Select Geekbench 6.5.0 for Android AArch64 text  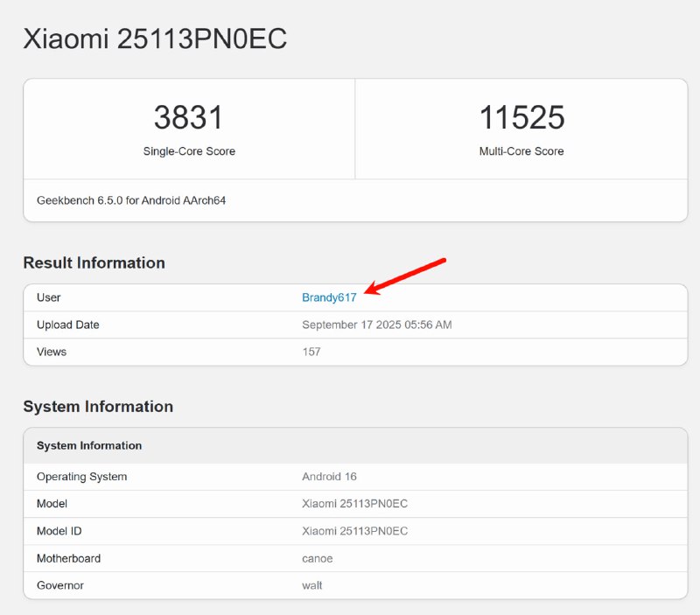click(131, 200)
